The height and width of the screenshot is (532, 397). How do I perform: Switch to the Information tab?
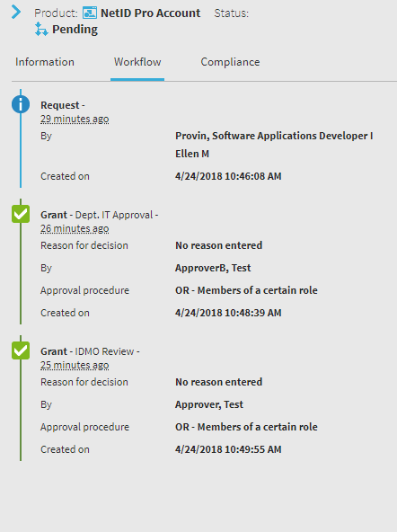[x=45, y=62]
